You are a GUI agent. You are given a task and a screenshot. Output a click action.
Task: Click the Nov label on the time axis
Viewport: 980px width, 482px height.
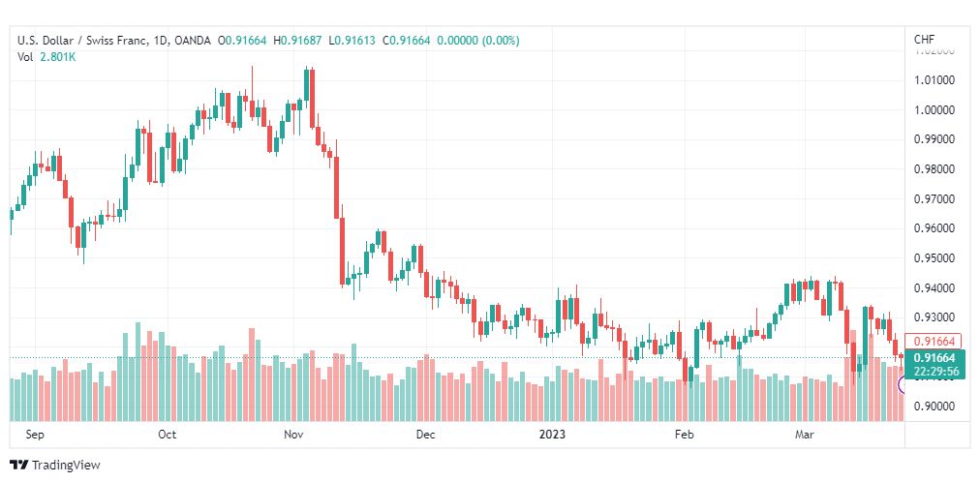point(293,435)
